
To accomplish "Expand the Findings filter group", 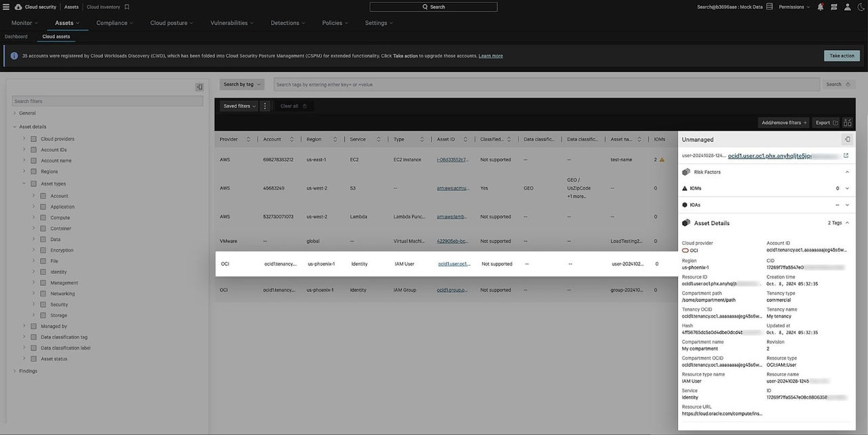I will (15, 371).
